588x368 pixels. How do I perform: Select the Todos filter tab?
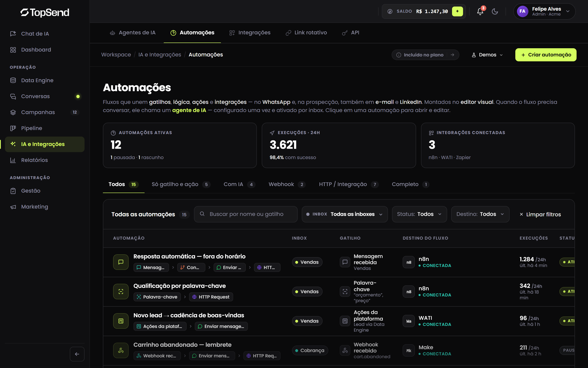pyautogui.click(x=124, y=184)
